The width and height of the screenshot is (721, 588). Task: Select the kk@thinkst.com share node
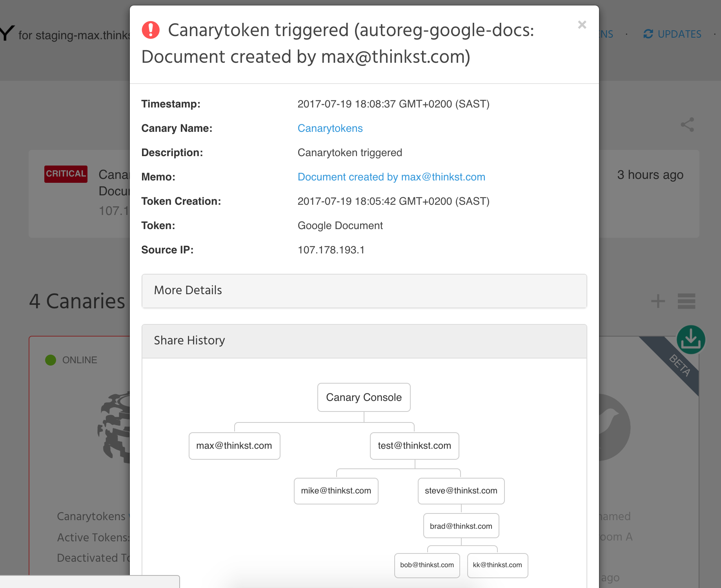pyautogui.click(x=498, y=565)
